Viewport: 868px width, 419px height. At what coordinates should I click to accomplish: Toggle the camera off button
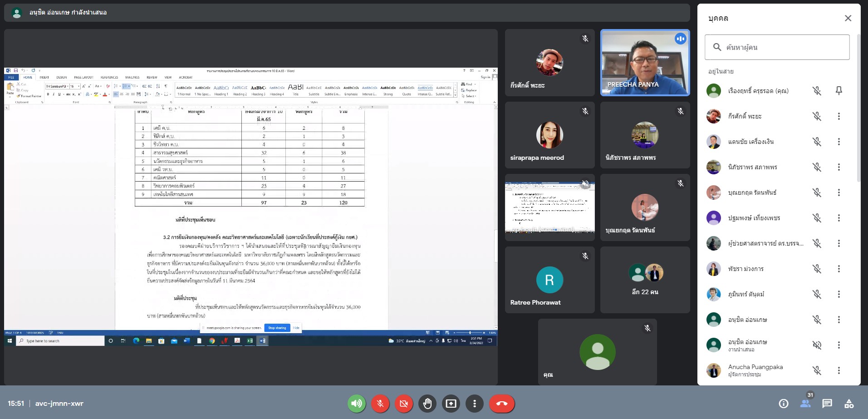(x=403, y=404)
